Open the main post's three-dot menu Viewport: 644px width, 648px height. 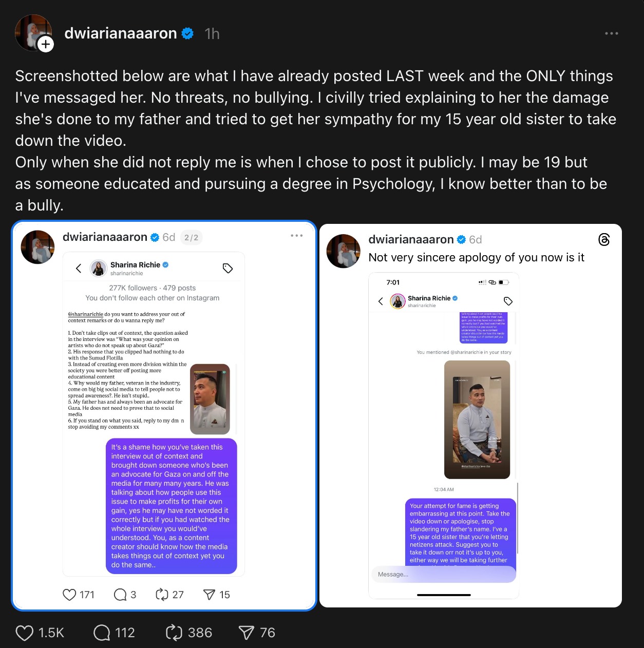point(611,33)
